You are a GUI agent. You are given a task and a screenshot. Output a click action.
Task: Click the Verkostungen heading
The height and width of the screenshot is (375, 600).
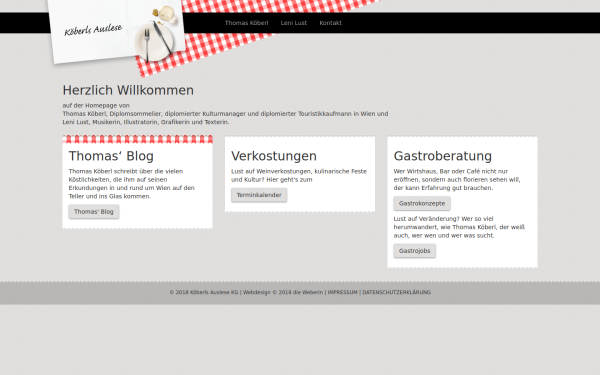point(274,156)
